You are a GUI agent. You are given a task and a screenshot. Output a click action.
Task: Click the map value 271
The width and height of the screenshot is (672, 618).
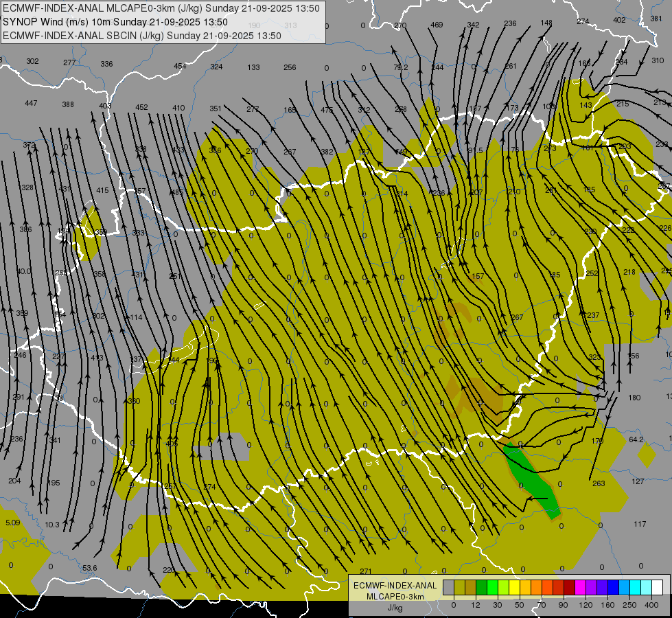[366, 571]
